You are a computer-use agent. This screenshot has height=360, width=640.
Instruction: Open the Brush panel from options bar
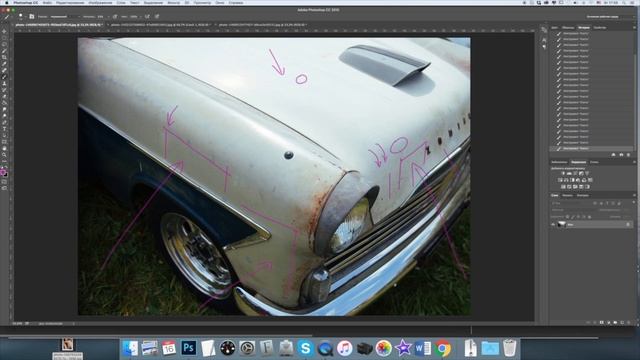click(x=32, y=17)
